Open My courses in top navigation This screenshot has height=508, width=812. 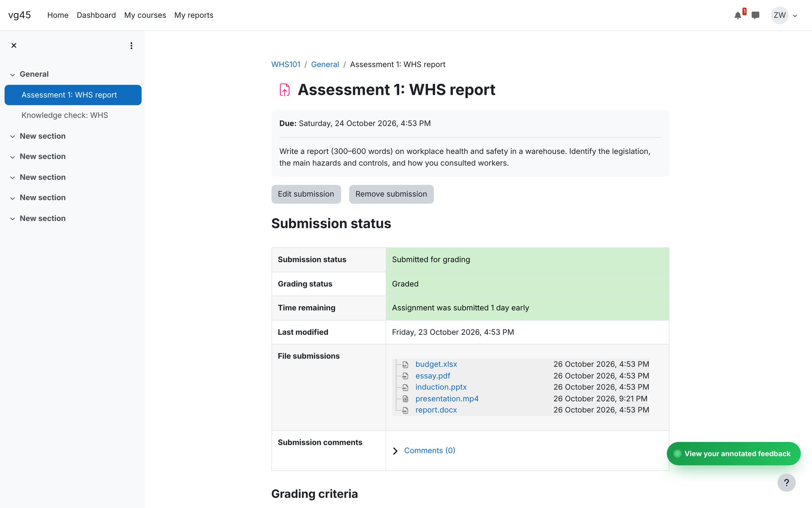[x=145, y=15]
